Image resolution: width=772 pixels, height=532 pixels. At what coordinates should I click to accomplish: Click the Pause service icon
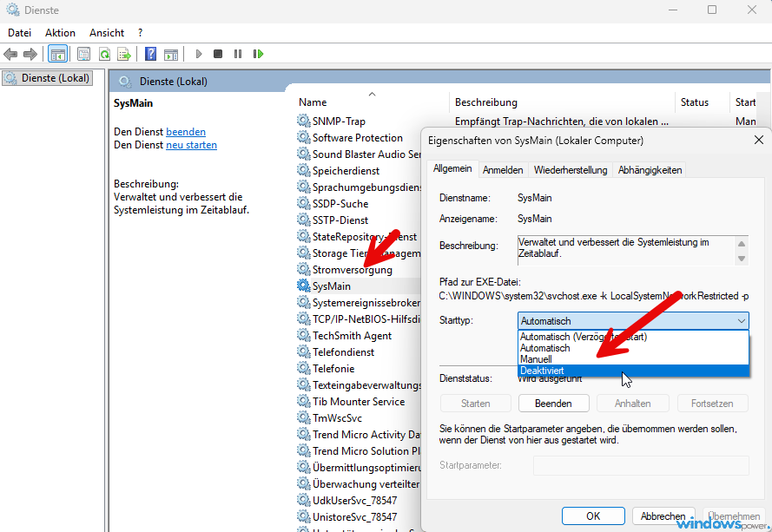coord(238,54)
